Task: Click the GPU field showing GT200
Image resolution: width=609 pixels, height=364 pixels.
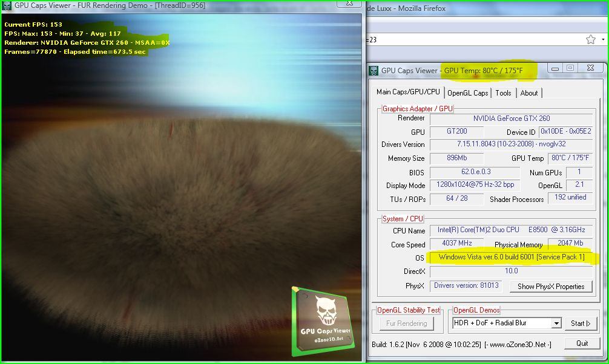Action: [456, 132]
